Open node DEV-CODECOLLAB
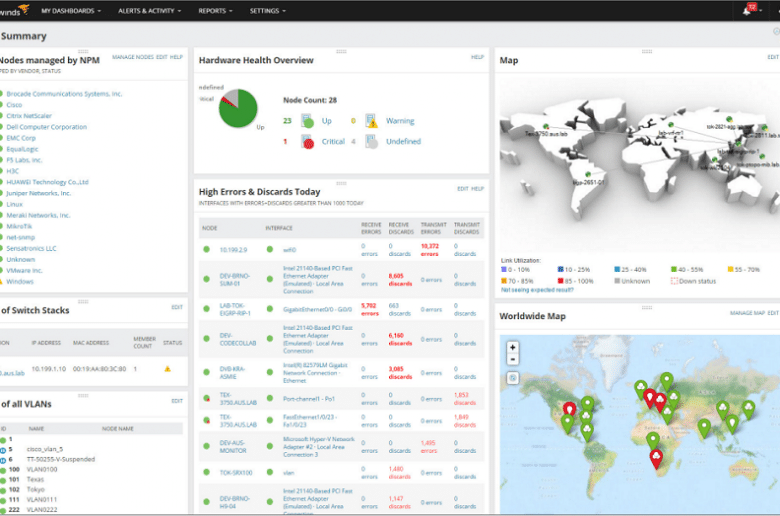 (238, 339)
